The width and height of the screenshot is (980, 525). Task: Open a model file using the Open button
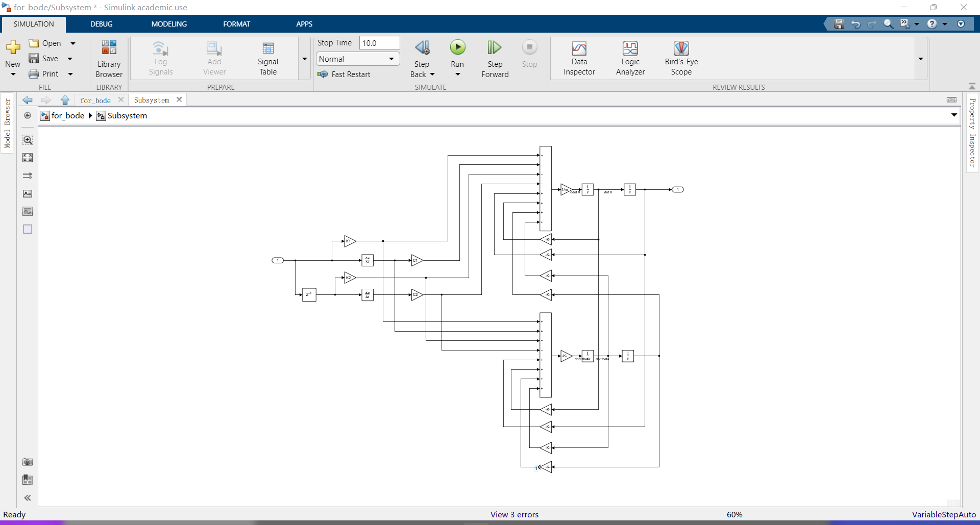click(45, 43)
